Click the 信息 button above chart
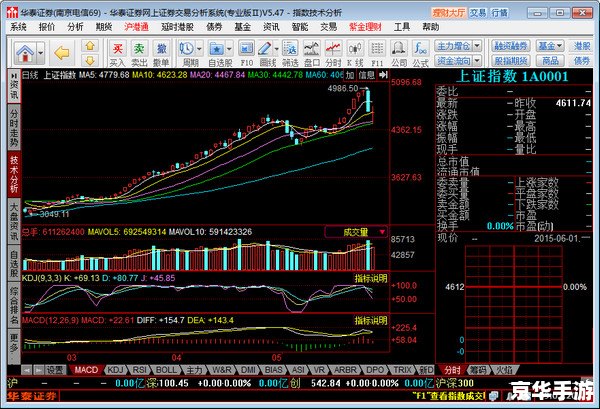 pos(367,75)
